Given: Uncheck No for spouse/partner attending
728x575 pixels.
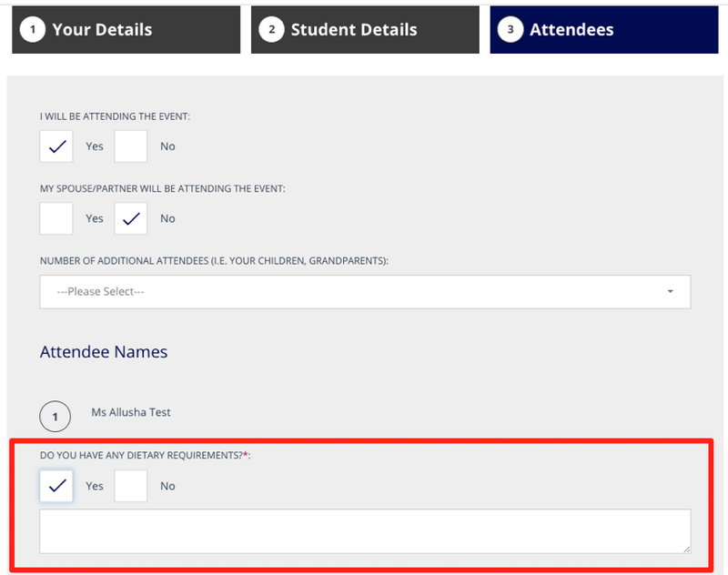Looking at the screenshot, I should point(130,218).
